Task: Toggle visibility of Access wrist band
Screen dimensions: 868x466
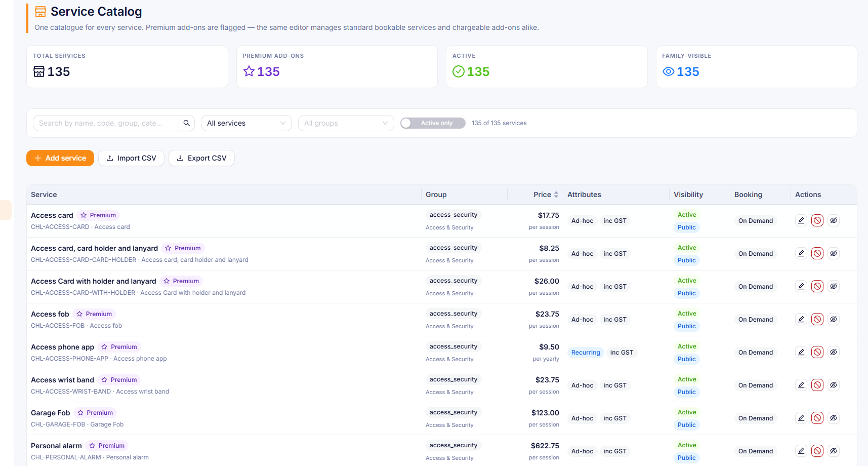Action: point(834,385)
